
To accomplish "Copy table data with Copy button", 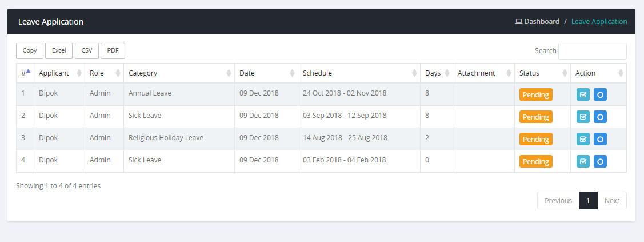I will 30,51.
